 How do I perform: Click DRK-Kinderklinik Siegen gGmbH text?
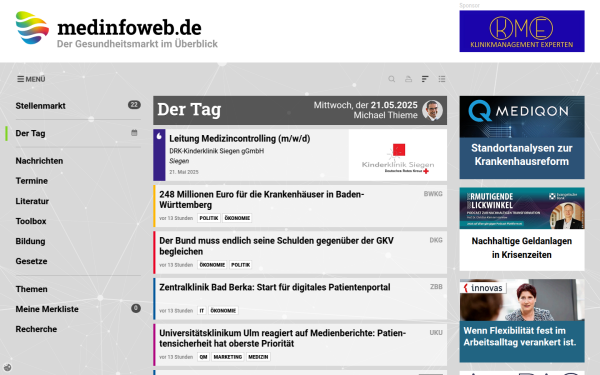(217, 151)
